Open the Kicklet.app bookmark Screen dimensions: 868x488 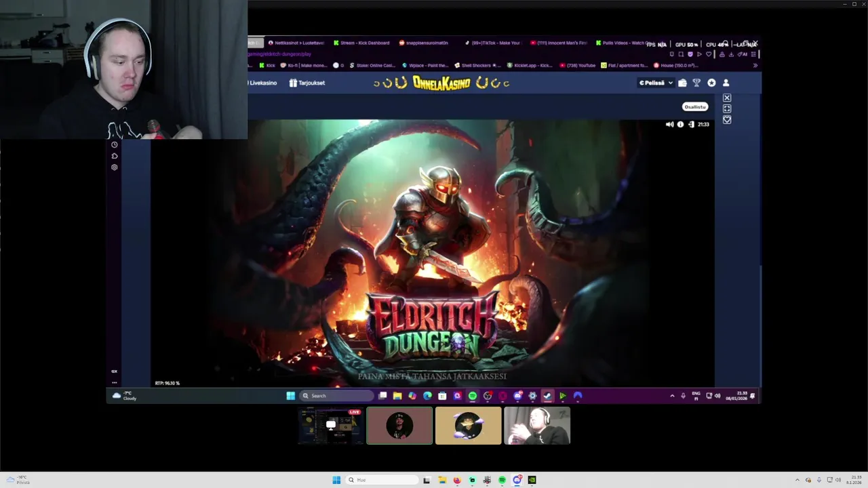(x=529, y=66)
